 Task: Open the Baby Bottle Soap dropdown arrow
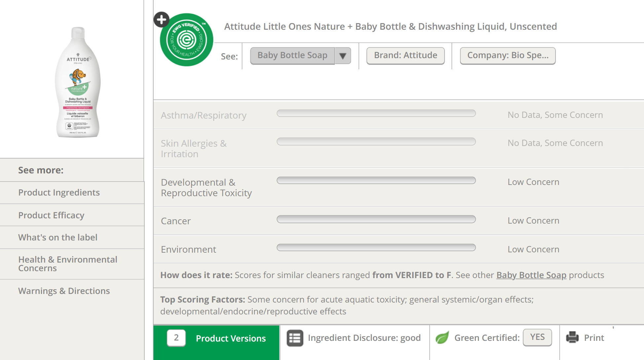coord(343,56)
